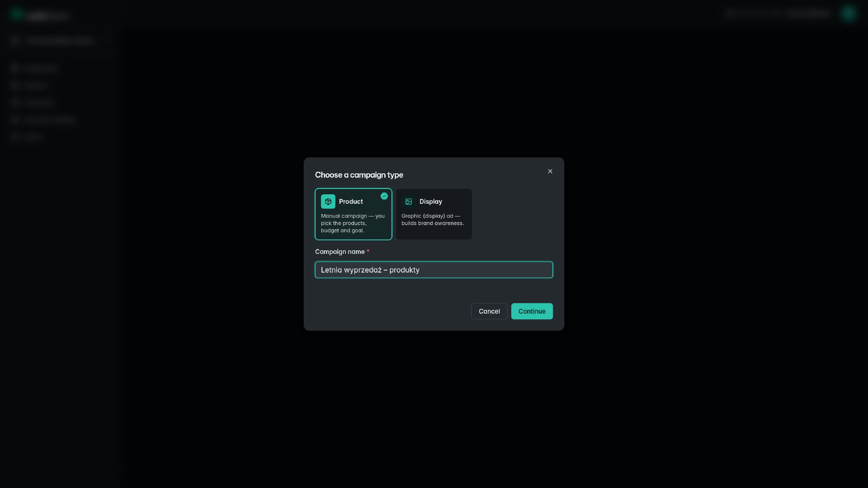Close the campaign type dialog
This screenshot has height=488, width=868.
550,171
